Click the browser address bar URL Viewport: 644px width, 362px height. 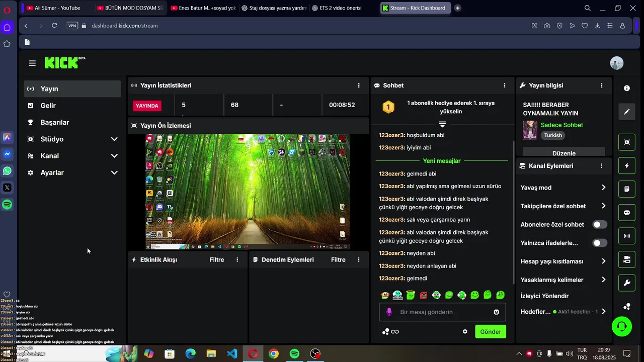(x=124, y=26)
